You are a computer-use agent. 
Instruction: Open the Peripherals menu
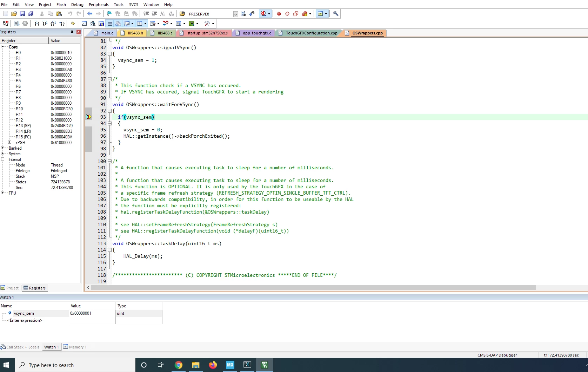(x=99, y=5)
